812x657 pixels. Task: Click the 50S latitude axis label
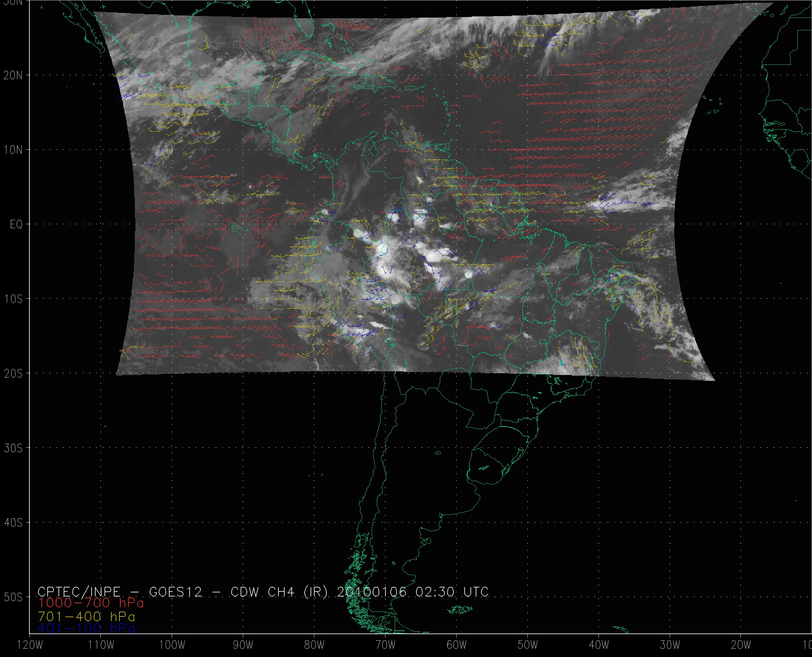click(x=13, y=597)
